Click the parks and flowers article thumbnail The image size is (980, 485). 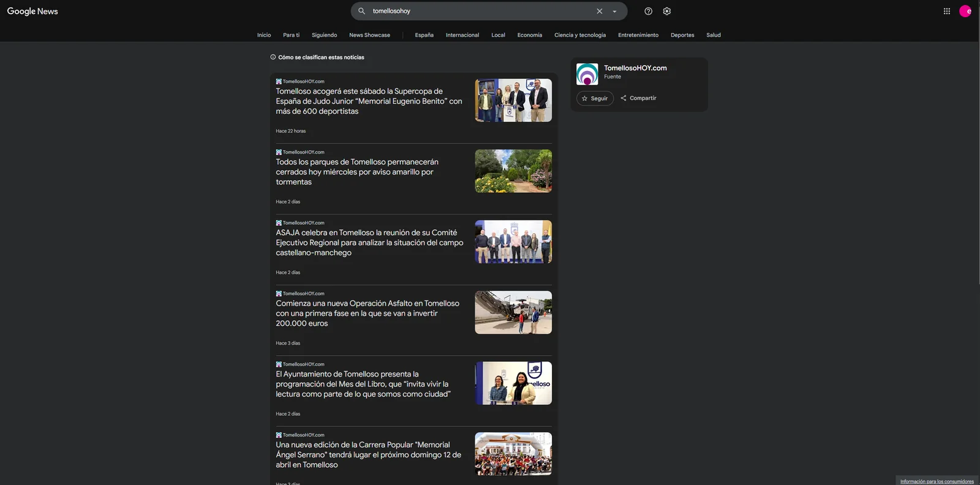tap(513, 171)
